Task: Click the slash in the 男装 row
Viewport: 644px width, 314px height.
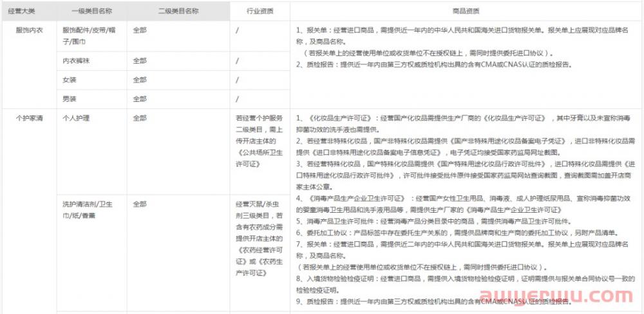Action: tap(238, 99)
